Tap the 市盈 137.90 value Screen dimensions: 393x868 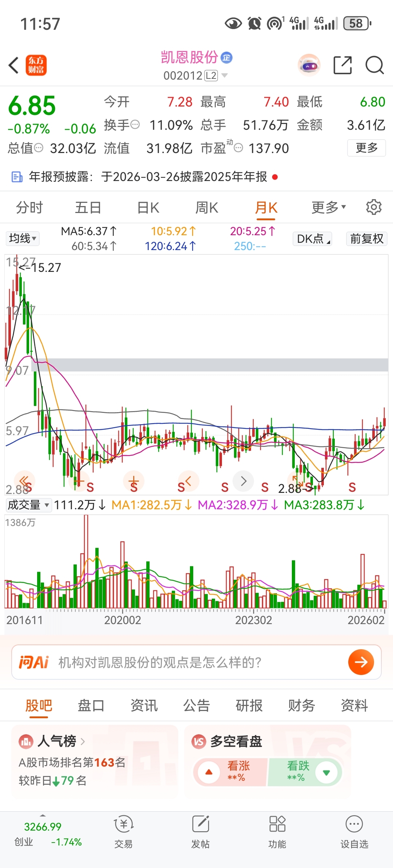[x=269, y=148]
